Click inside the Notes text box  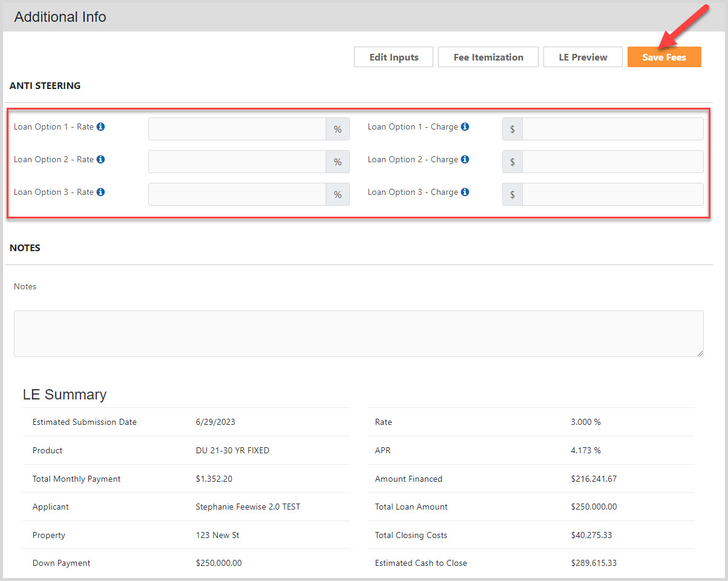[358, 333]
